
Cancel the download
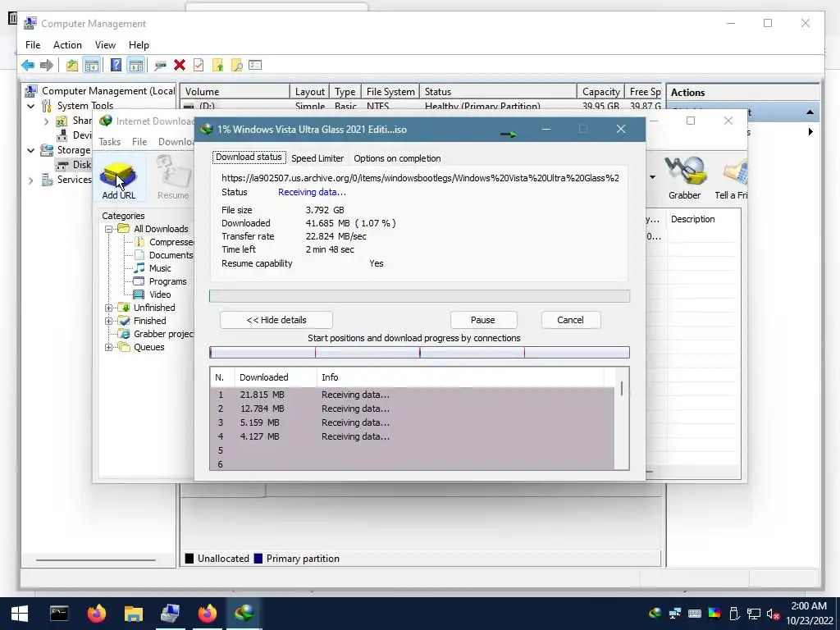(x=570, y=320)
